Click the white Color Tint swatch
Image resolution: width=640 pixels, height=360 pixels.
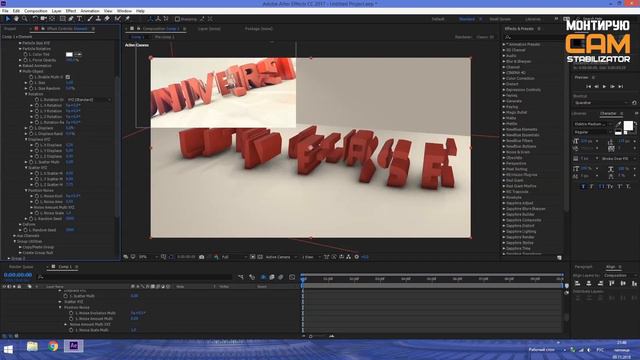click(69, 54)
